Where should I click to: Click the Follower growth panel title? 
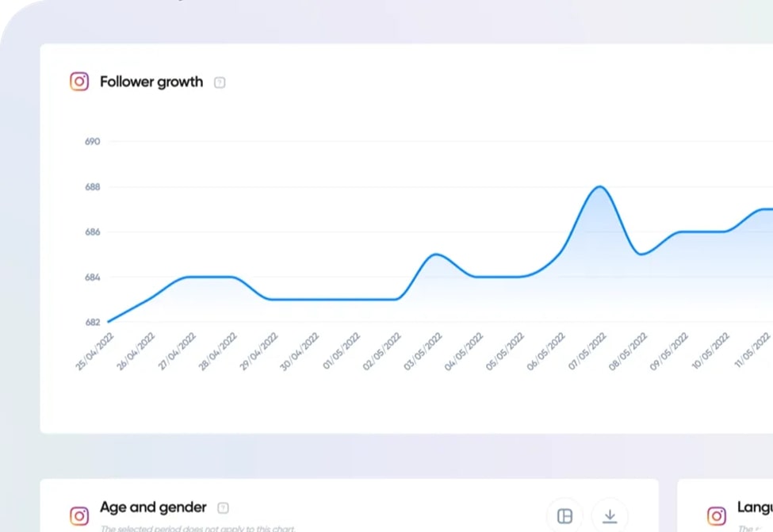[x=151, y=82]
